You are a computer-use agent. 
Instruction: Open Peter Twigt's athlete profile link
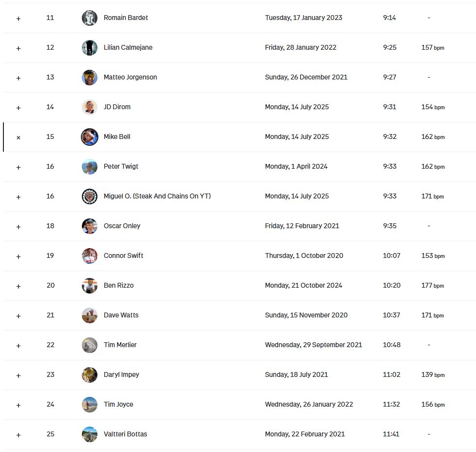point(121,166)
